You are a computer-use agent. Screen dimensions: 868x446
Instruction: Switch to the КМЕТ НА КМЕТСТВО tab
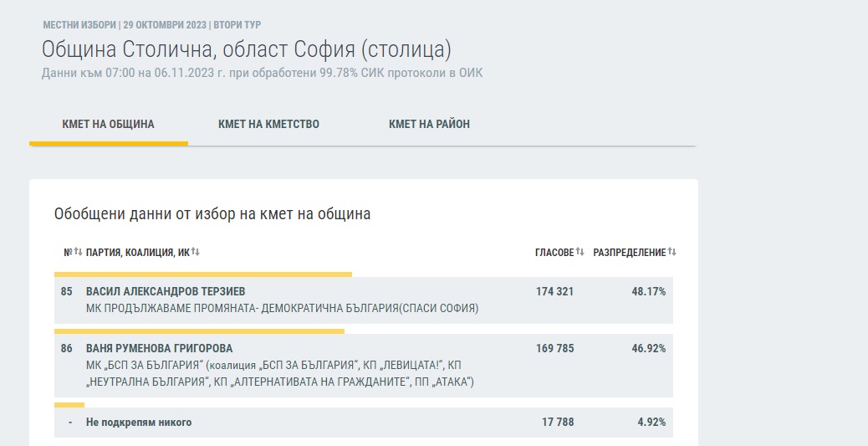point(268,125)
